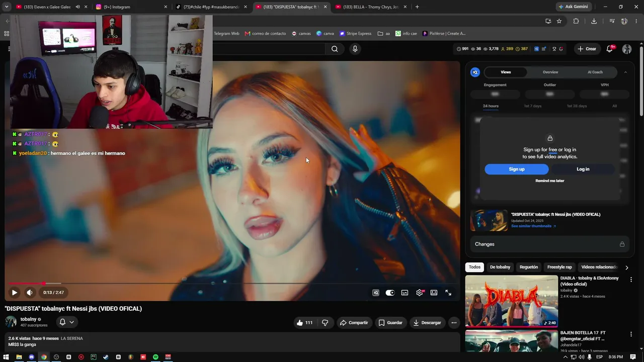644x362 pixels.
Task: Seek on the video progress bar
Action: pyautogui.click(x=232, y=284)
